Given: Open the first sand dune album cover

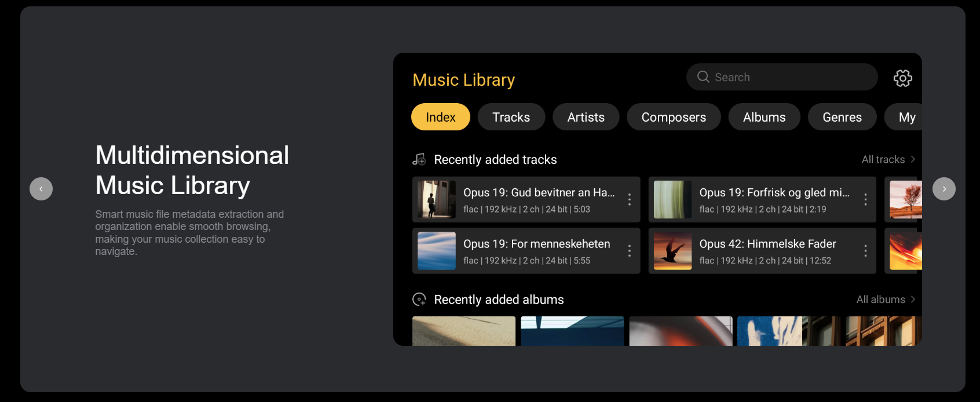Looking at the screenshot, I should coord(464,331).
